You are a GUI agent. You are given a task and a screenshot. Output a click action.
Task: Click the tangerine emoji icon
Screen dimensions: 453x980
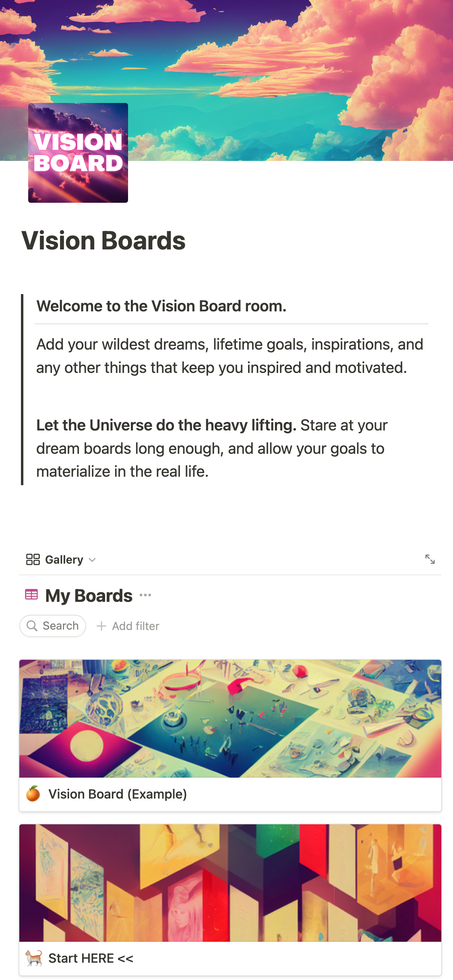pyautogui.click(x=33, y=794)
